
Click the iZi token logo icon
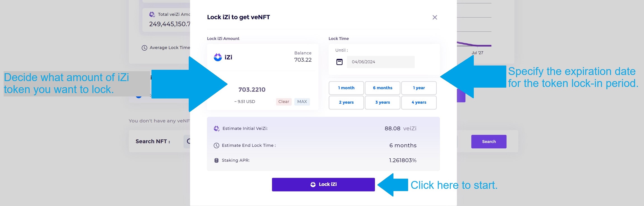tap(218, 57)
